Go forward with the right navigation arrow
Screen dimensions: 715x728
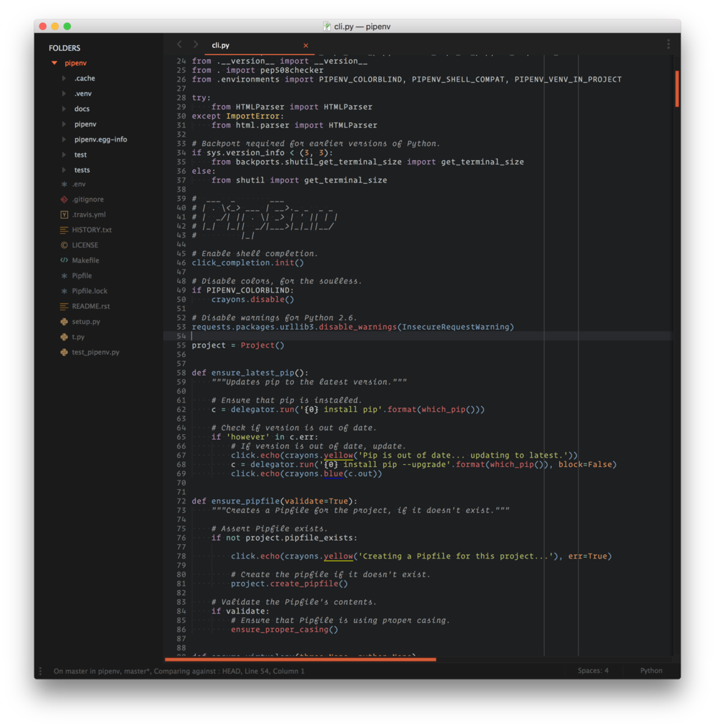pyautogui.click(x=195, y=44)
